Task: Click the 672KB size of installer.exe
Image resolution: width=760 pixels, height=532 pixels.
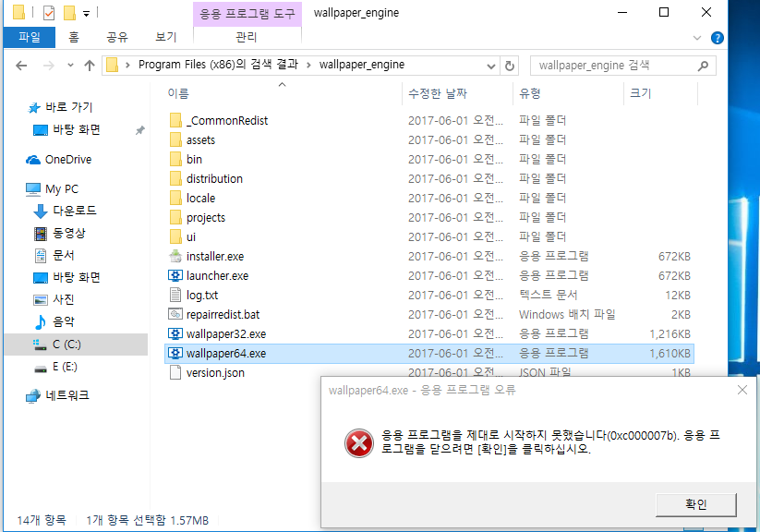Action: click(674, 257)
